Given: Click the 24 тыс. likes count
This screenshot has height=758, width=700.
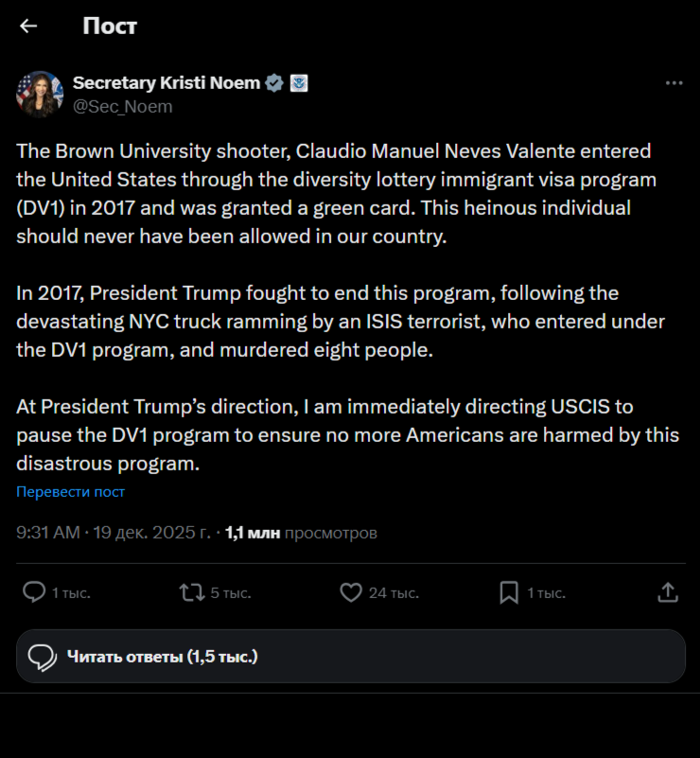Looking at the screenshot, I should (x=394, y=593).
